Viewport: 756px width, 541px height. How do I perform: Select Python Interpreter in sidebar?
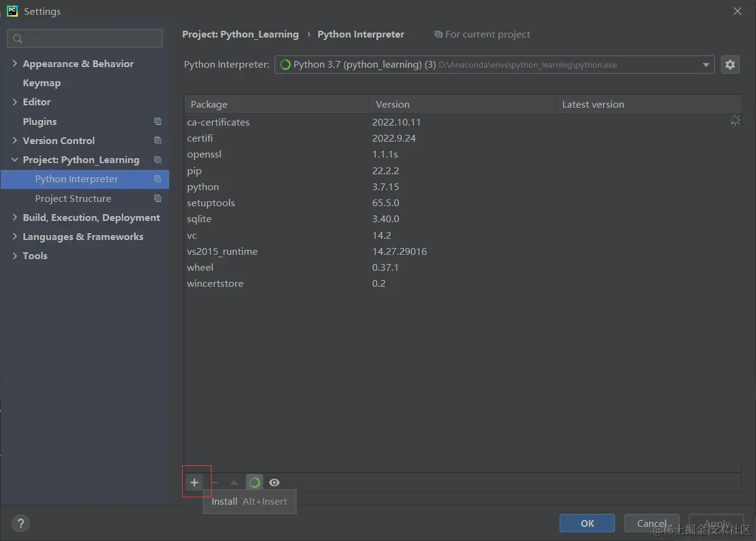[85, 179]
